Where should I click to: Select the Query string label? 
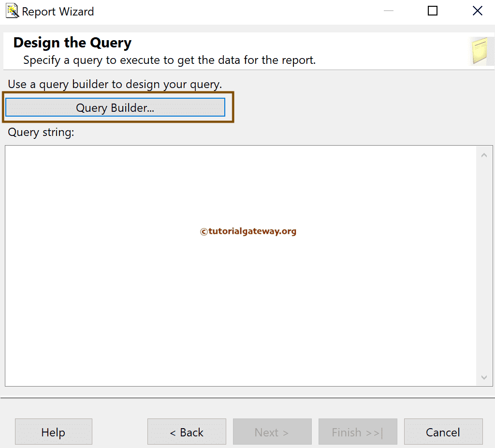[x=43, y=132]
